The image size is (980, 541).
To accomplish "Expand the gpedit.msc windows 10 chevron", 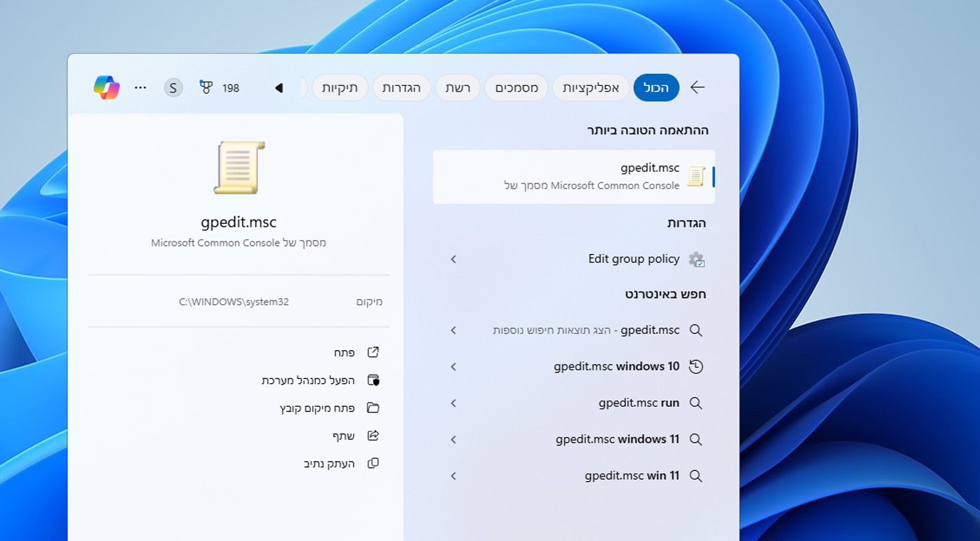I will coord(453,367).
